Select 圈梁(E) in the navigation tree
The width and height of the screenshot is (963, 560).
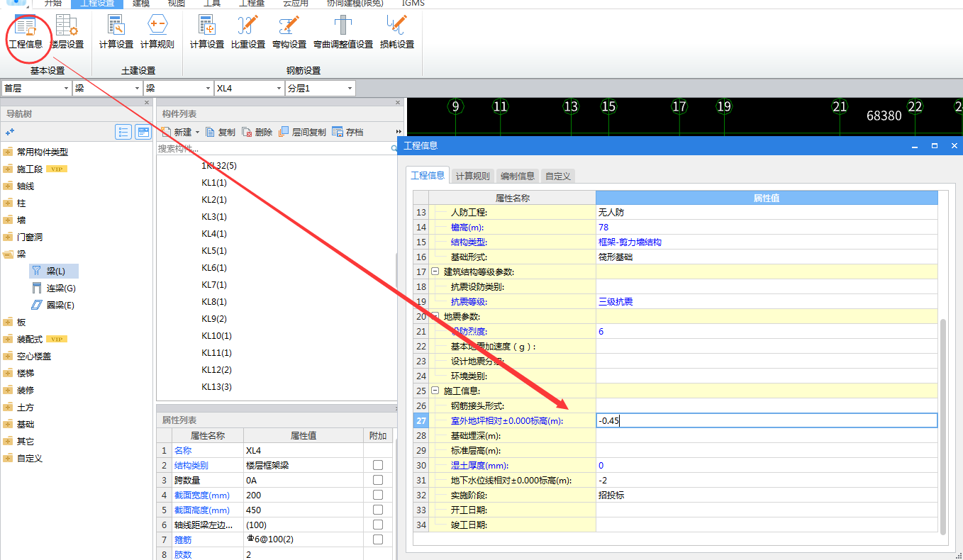tap(54, 305)
